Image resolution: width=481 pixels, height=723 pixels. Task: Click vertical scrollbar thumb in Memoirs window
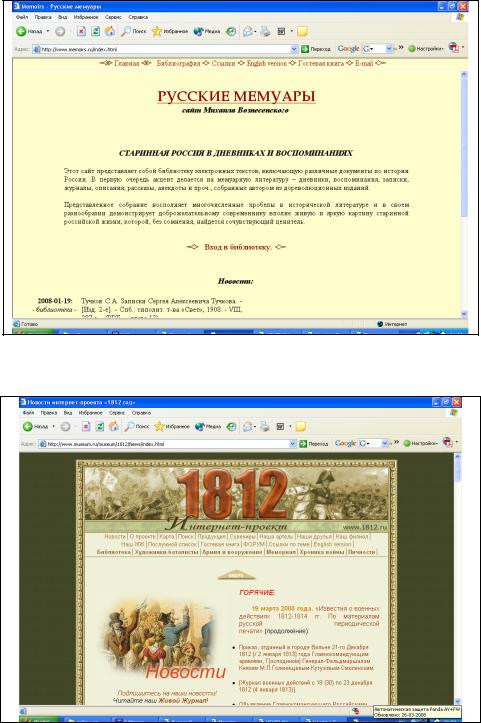[x=464, y=148]
